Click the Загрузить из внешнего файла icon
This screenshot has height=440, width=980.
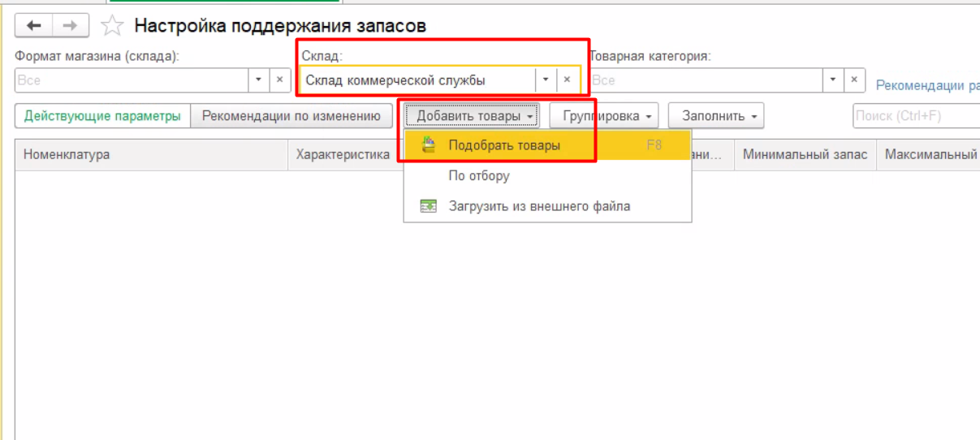tap(429, 206)
